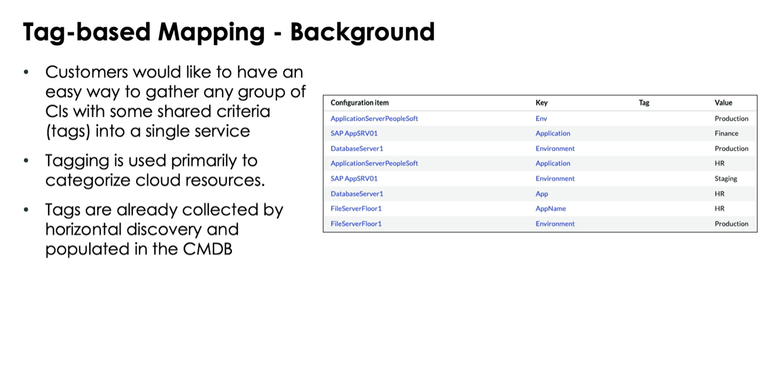
Task: Click the App key link
Action: tap(541, 194)
